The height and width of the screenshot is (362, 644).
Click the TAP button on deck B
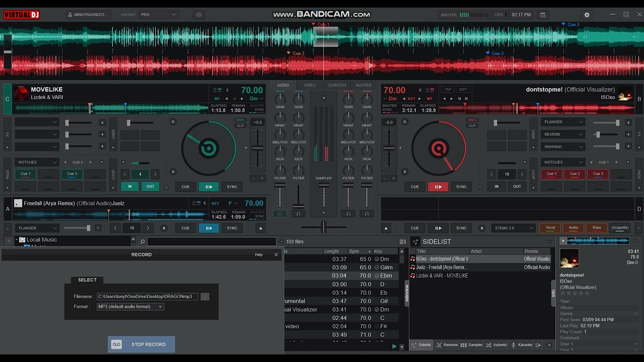[448, 89]
